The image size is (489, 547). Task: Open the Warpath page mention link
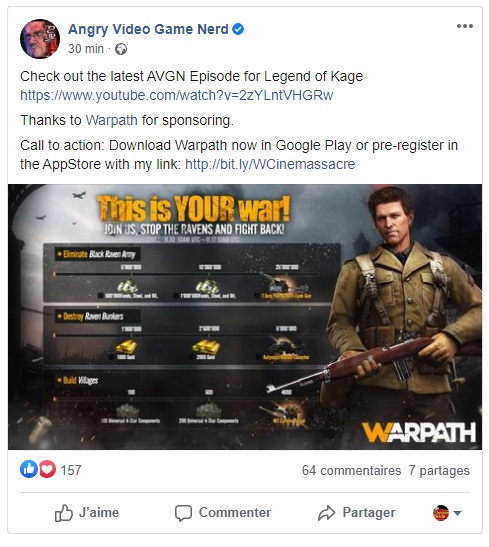coord(112,120)
